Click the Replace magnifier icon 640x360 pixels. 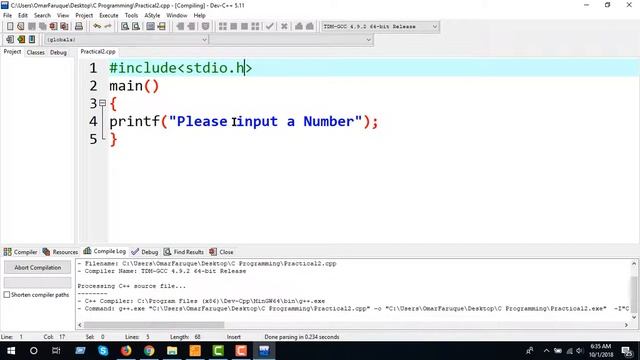pos(136,27)
